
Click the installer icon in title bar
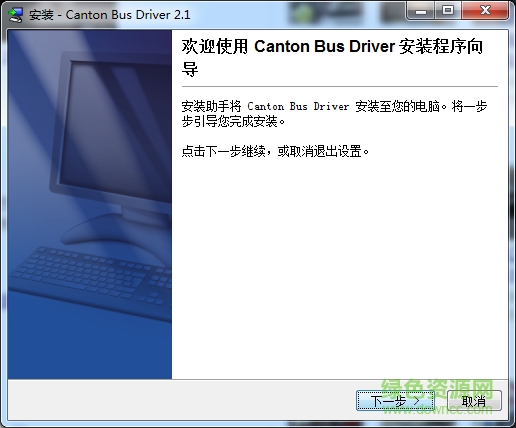(15, 15)
